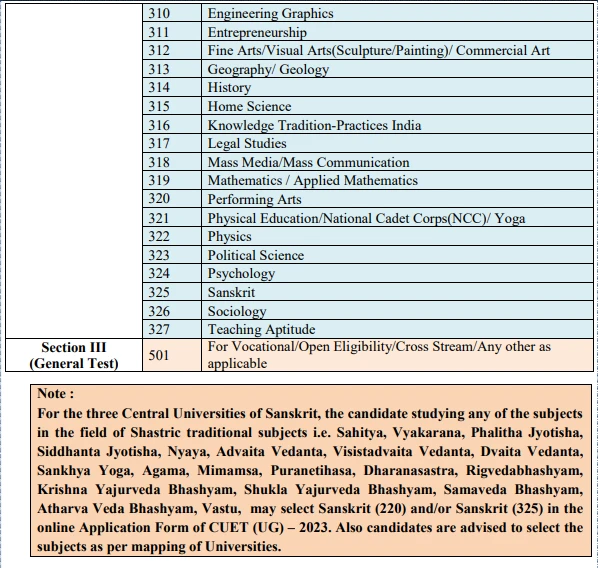Click code 327 cell
Image resolution: width=598 pixels, height=568 pixels.
click(x=172, y=329)
